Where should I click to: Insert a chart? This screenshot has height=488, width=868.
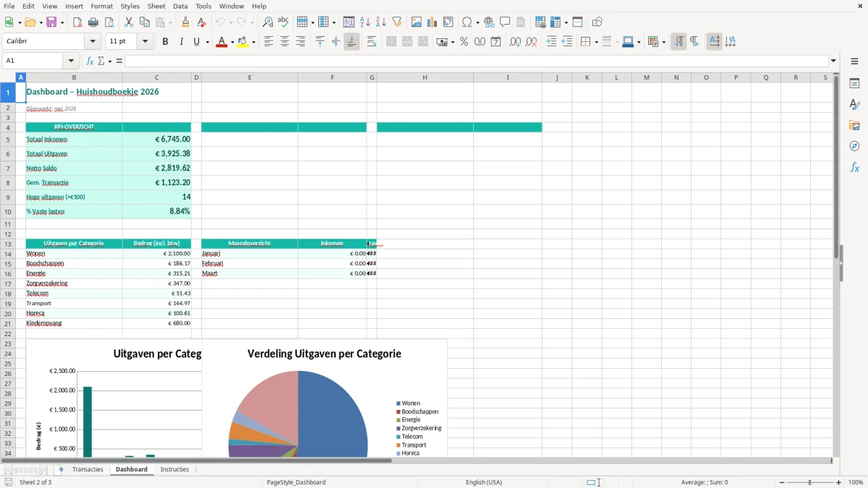click(433, 22)
